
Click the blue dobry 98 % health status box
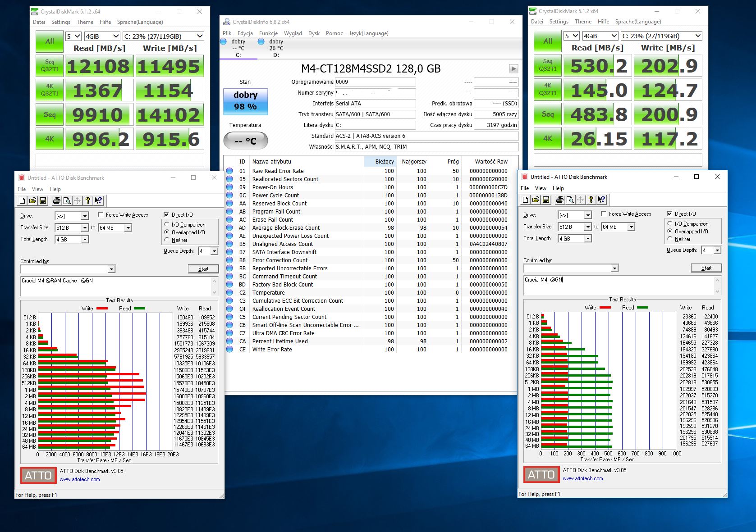(x=245, y=101)
